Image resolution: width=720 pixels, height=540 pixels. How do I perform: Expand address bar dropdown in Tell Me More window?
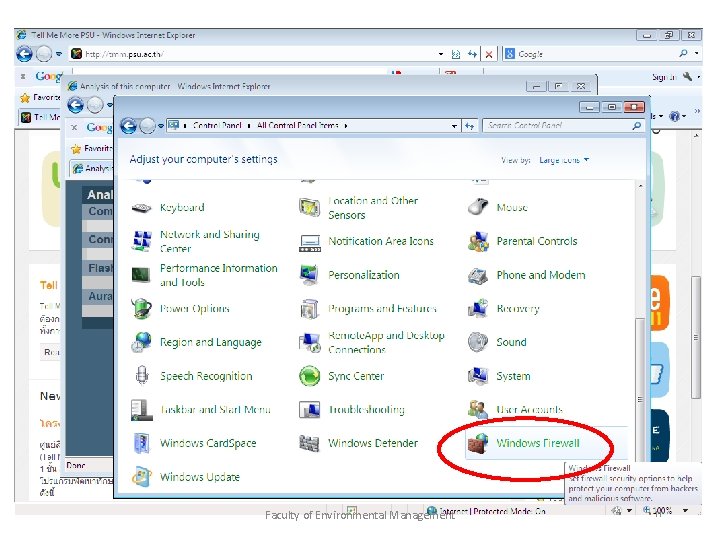(x=441, y=54)
